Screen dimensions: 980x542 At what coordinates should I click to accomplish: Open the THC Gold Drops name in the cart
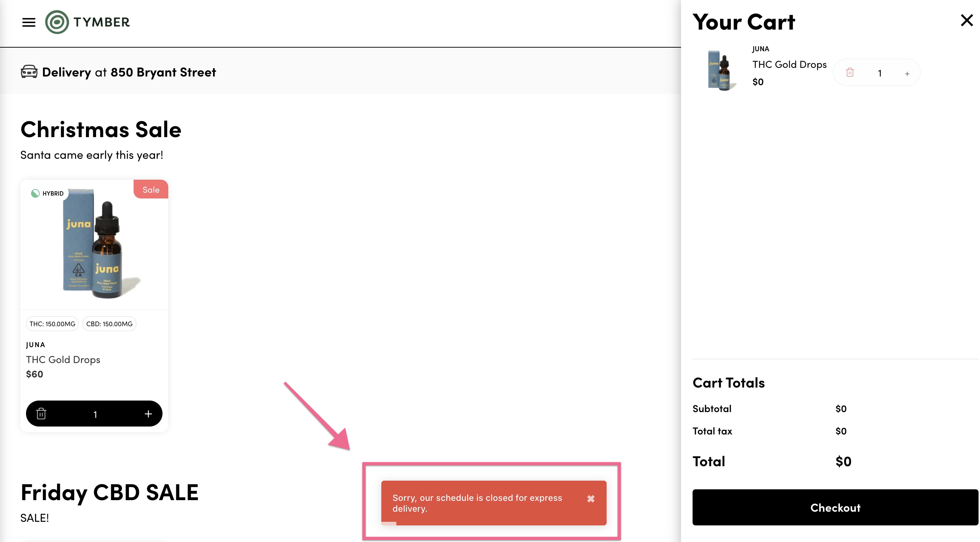coord(789,65)
